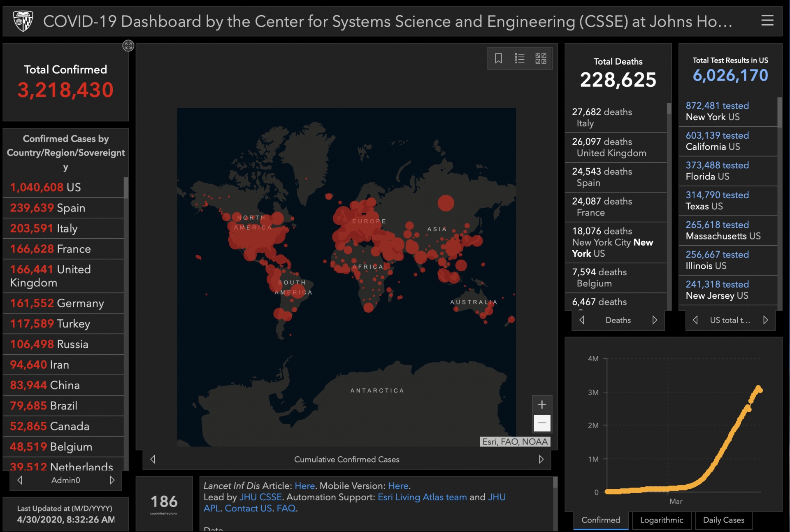Screen dimensions: 790x532
Task: Click the Contact US link
Action: point(248,509)
